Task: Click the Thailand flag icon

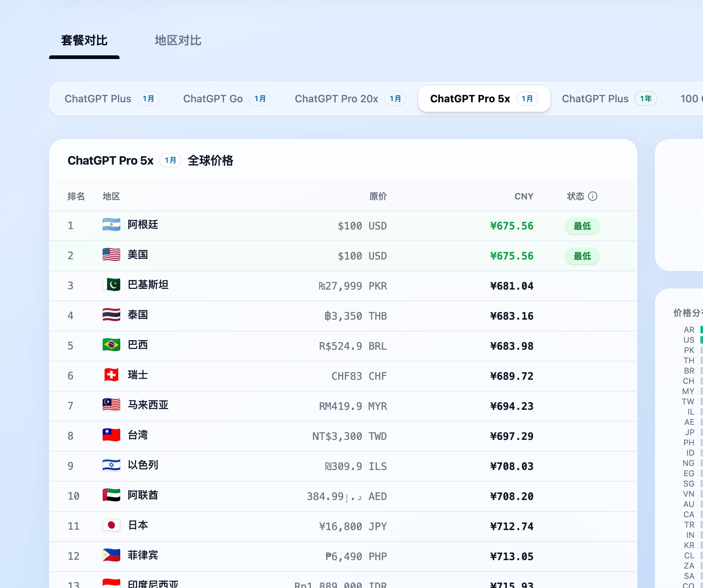Action: click(x=111, y=315)
